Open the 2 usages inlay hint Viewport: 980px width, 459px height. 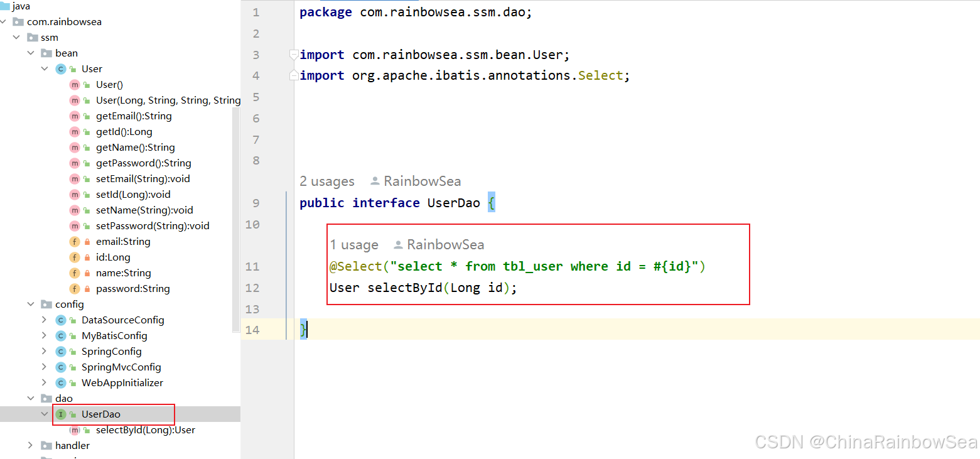[327, 181]
